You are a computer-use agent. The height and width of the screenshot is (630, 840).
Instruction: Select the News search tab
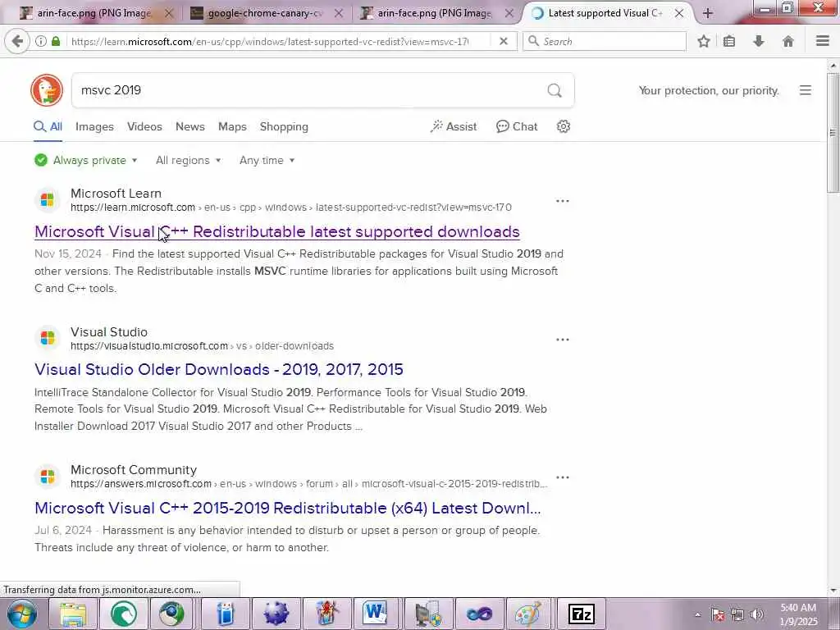point(190,126)
